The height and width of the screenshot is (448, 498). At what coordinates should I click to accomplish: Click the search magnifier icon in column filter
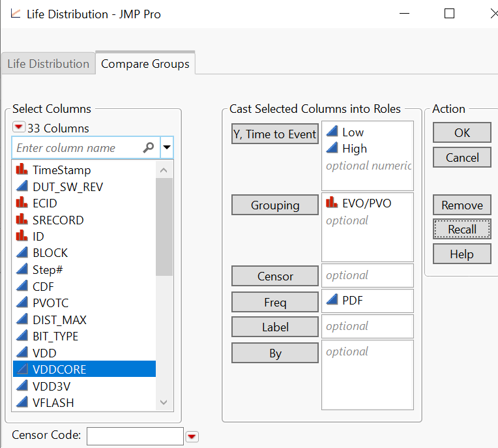149,148
